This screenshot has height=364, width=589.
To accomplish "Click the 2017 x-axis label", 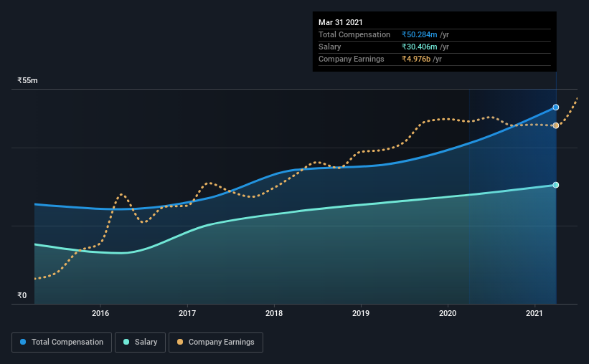I will [187, 313].
